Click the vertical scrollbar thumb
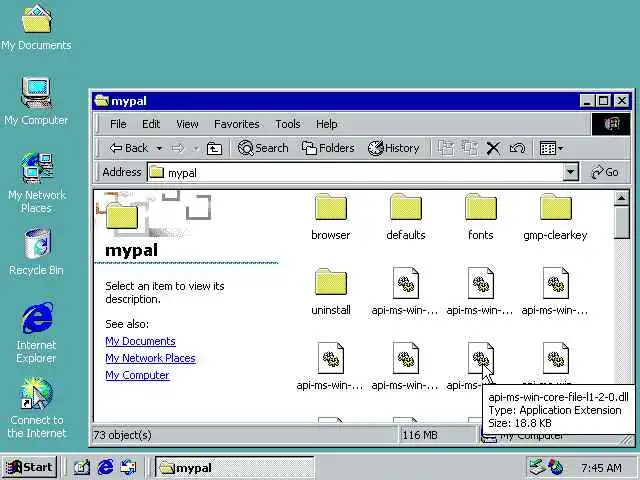640x480 pixels. (x=622, y=222)
